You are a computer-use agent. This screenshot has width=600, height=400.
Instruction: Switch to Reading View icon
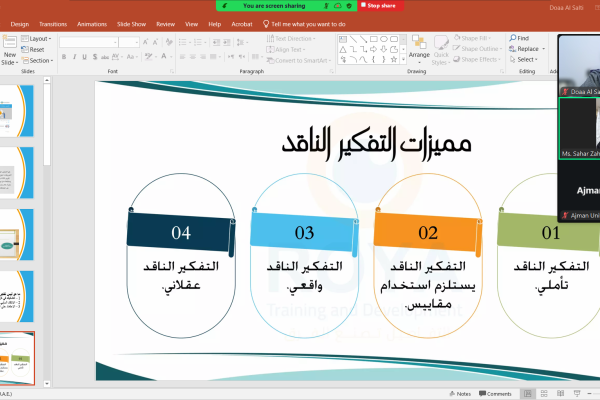point(560,393)
